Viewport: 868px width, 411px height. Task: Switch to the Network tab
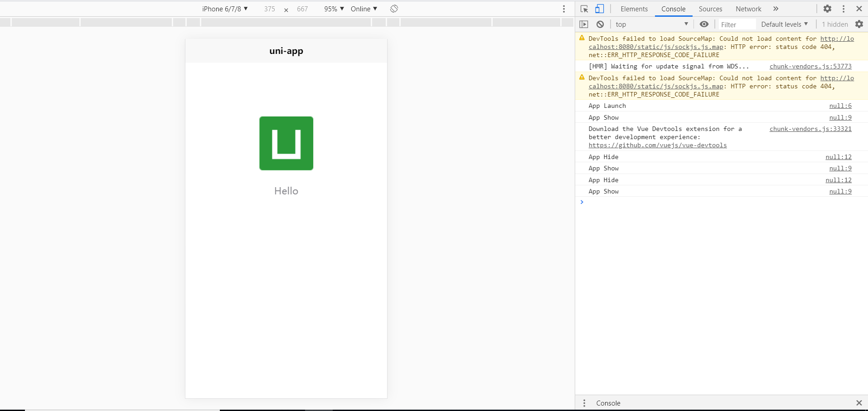tap(748, 9)
